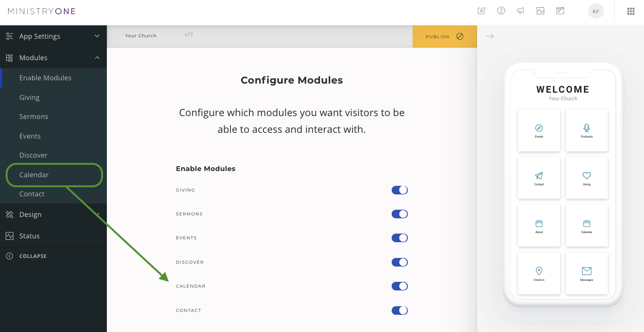Tap the Contact paper plane tile in preview
644x332 pixels.
point(539,178)
